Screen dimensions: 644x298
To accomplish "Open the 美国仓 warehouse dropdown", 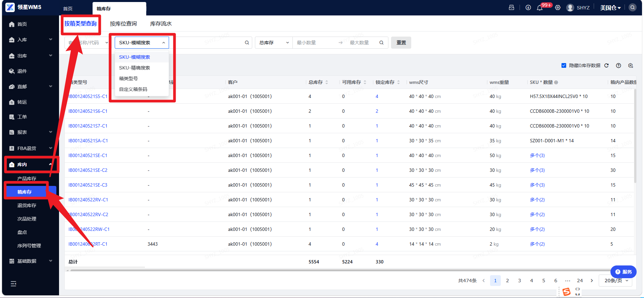I will pos(610,8).
